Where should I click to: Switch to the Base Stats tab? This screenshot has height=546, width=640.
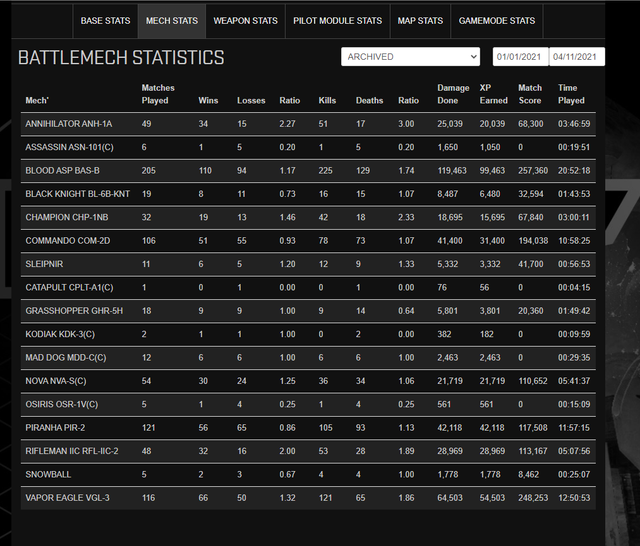105,21
